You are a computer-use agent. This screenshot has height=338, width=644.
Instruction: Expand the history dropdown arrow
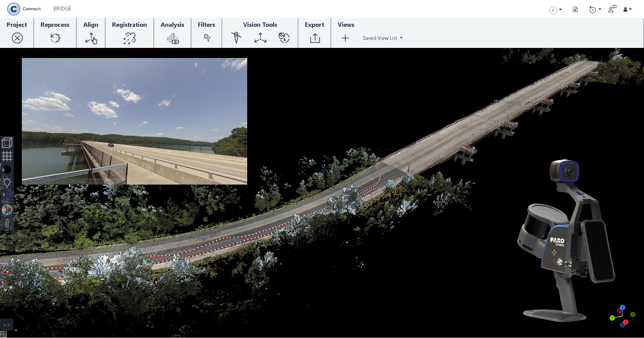click(600, 9)
